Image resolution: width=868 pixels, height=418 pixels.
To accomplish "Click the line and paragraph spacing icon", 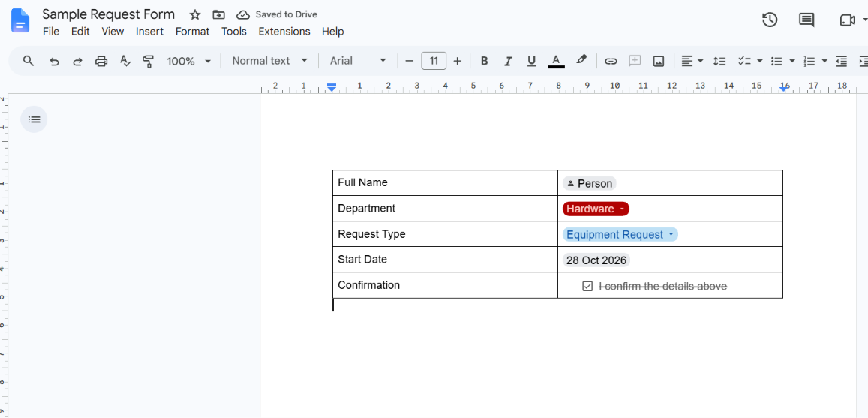I will click(x=719, y=61).
